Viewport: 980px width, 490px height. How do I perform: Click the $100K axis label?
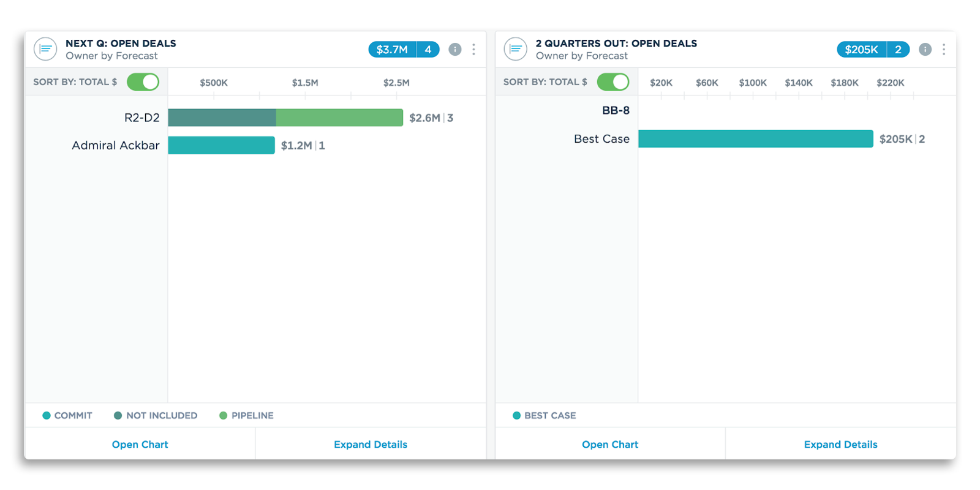tap(753, 83)
